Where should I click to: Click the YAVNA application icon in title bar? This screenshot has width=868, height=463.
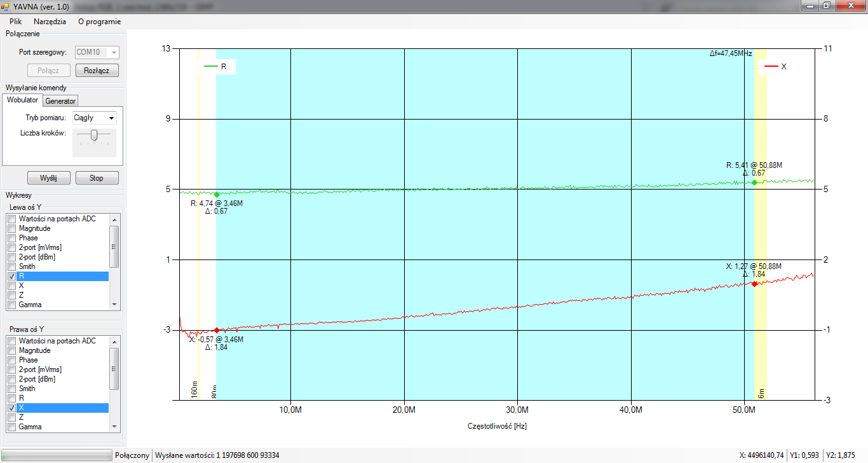pos(6,6)
